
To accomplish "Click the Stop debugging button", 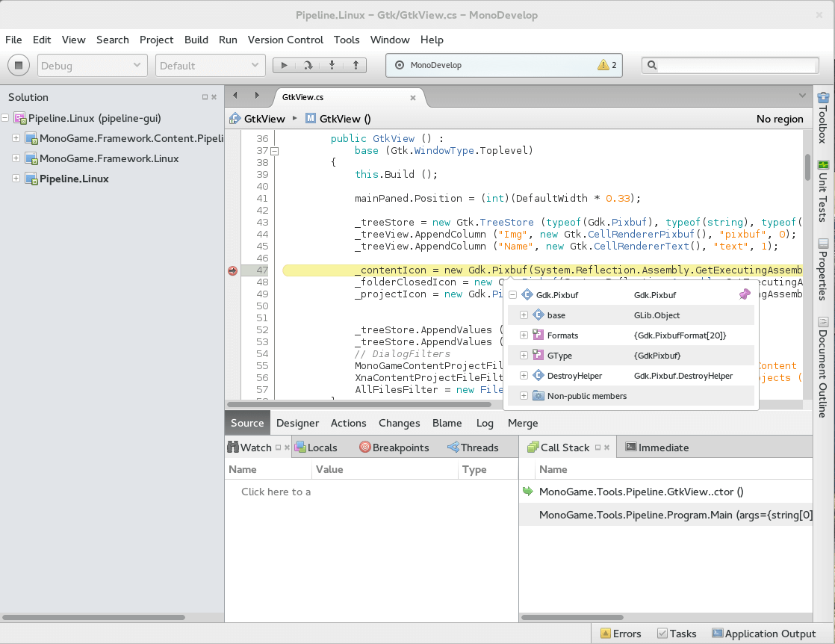I will [18, 65].
